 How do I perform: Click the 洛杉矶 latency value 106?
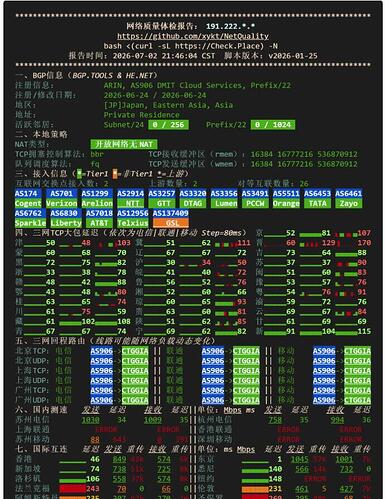click(x=93, y=479)
